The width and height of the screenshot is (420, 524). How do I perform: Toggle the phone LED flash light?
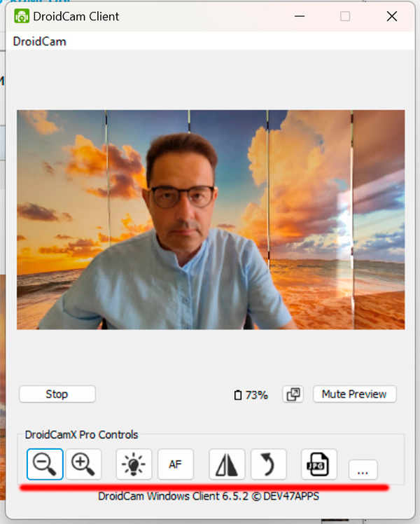tap(134, 464)
